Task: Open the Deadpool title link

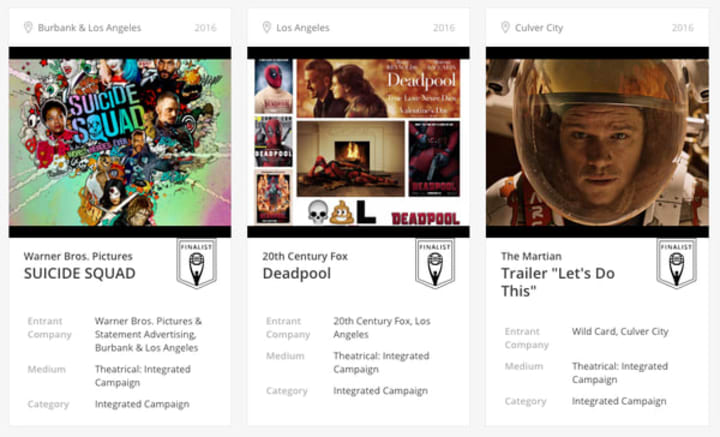Action: click(x=297, y=274)
